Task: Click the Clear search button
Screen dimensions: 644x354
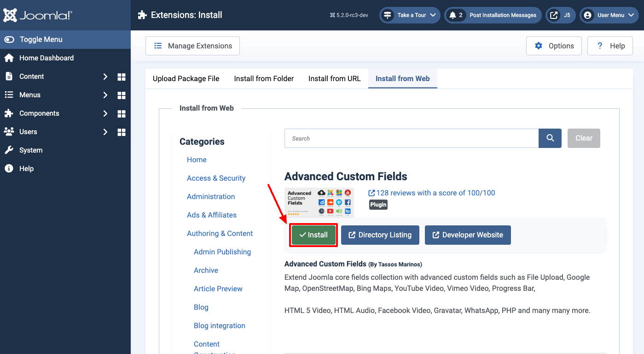Action: tap(584, 138)
